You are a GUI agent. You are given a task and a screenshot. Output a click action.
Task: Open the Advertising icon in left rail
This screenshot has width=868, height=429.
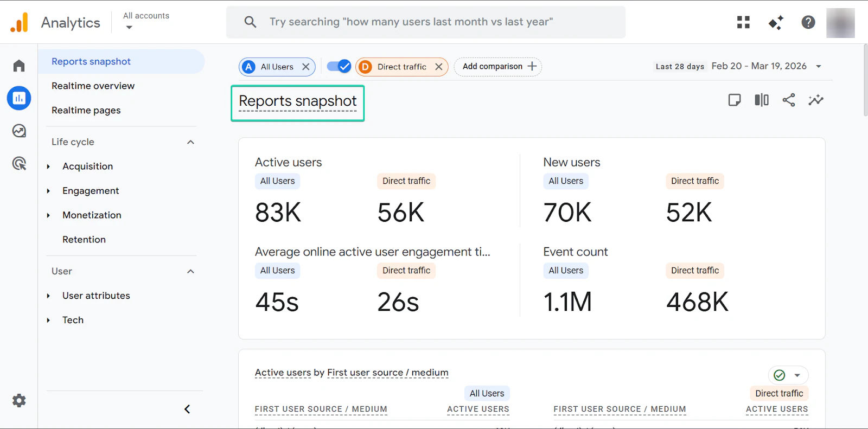[x=19, y=163]
